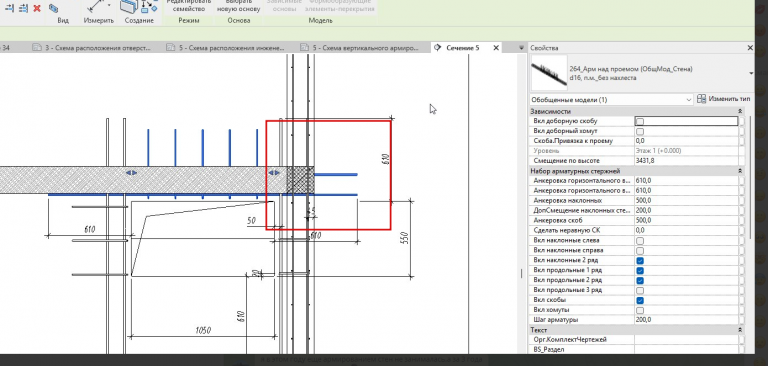Screen dimensions: 768x366
Task: Click Выбрать новую основу button
Action: pos(239,5)
